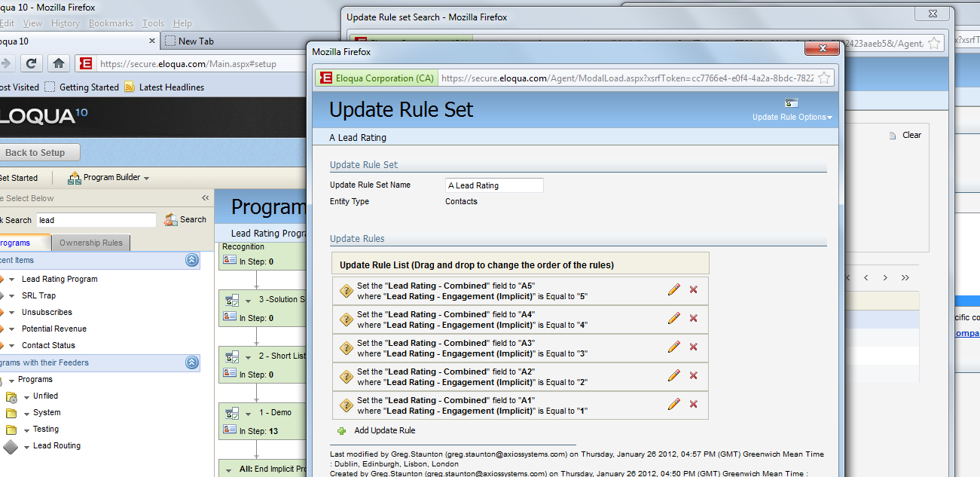Edit the A1 update rule with pencil icon
Screen dimensions: 980x477
[674, 404]
